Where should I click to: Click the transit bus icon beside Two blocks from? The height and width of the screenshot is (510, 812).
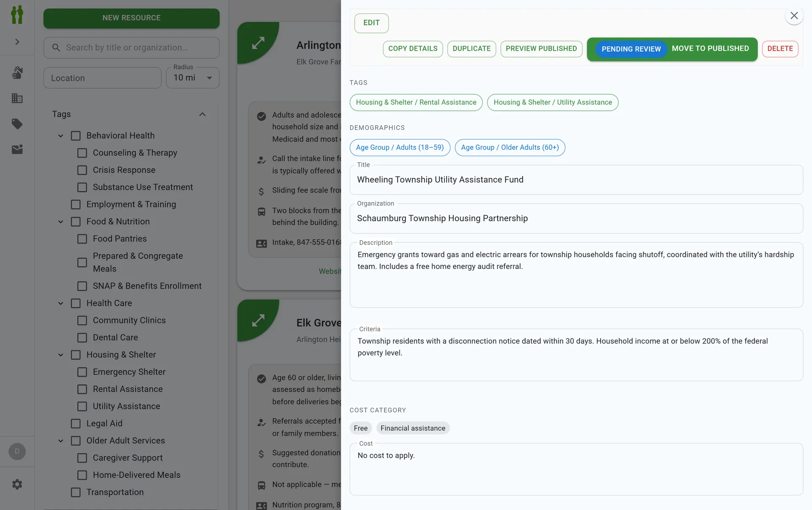coord(261,212)
